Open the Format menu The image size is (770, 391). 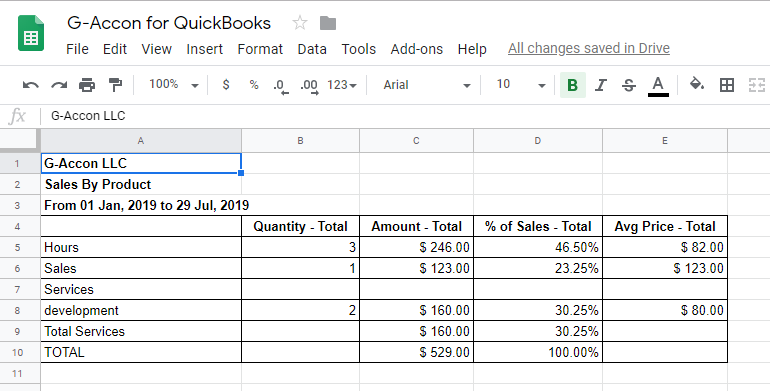point(260,49)
